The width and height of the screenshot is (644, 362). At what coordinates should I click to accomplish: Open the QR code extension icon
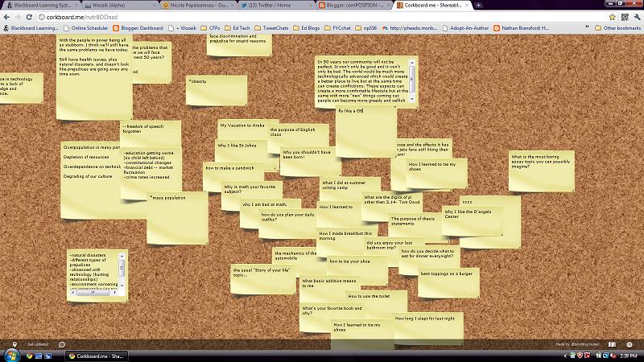(x=625, y=17)
